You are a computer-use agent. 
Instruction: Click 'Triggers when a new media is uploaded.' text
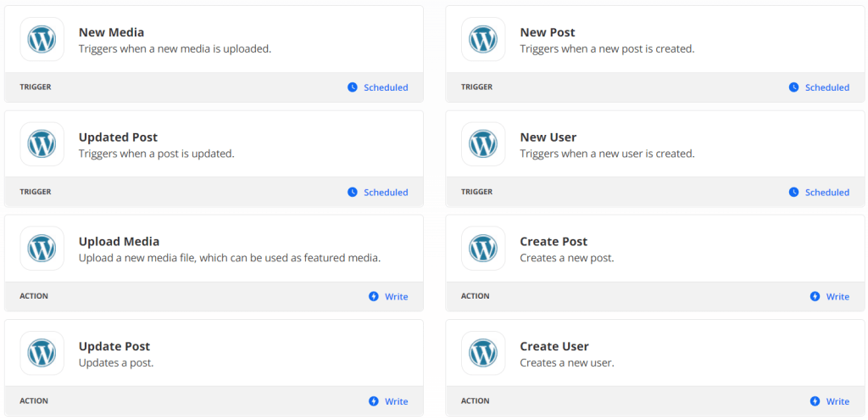(175, 48)
